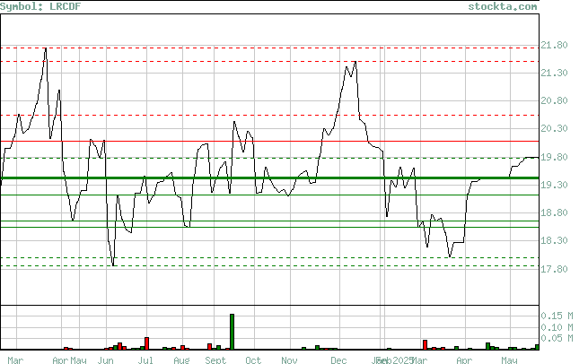Click the price peak near 21.80 in March

click(46, 48)
